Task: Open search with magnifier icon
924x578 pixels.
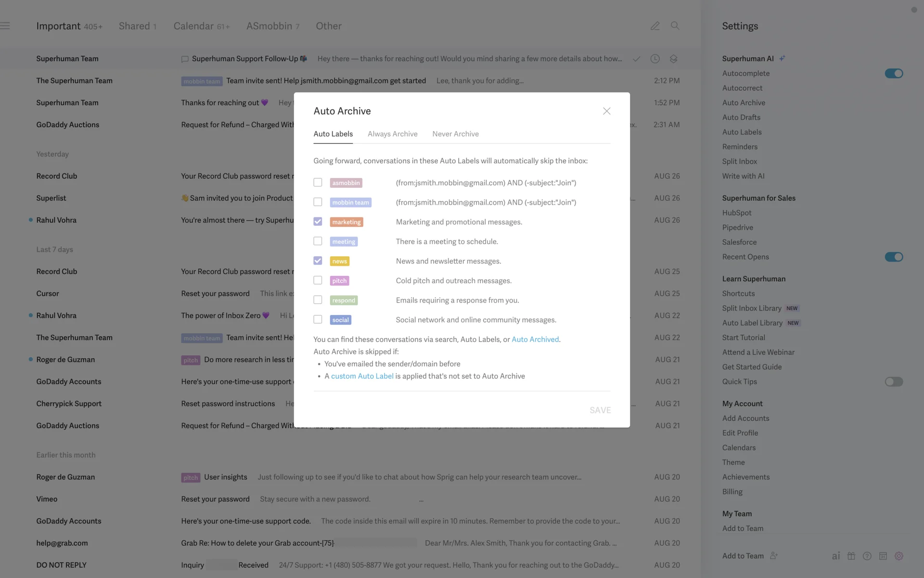Action: pos(675,26)
